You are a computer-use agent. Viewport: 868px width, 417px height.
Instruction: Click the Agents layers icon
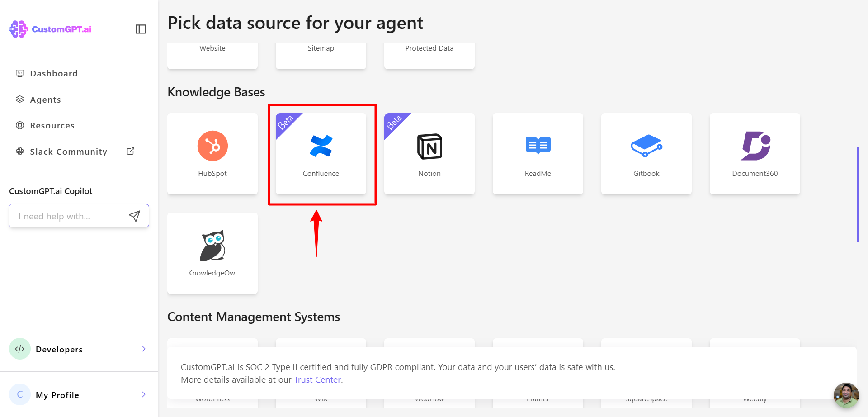coord(20,100)
